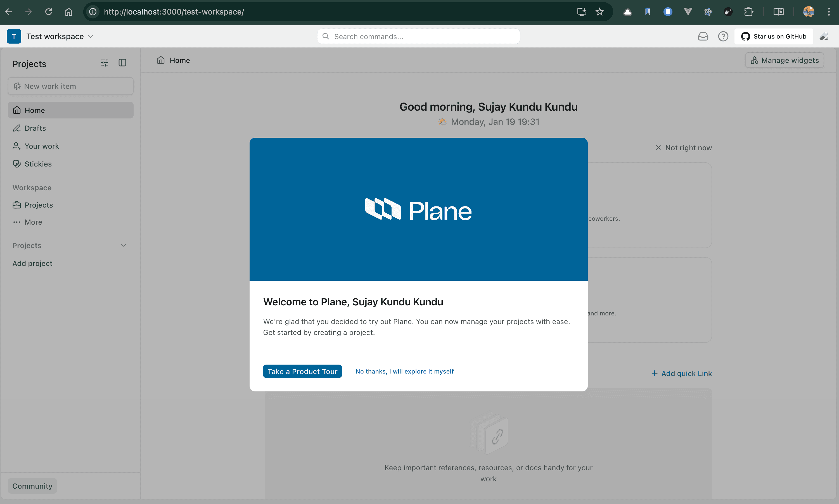
Task: Click the Home breadcrumb in page header
Action: [x=173, y=60]
